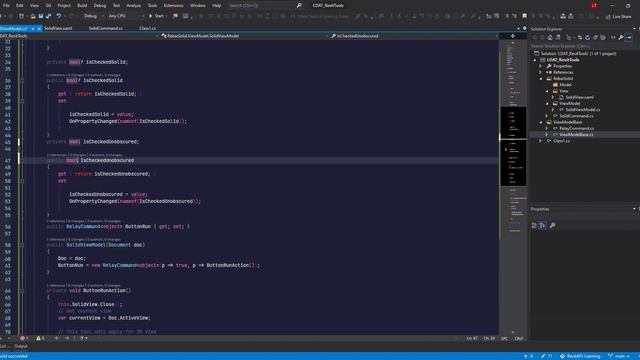Click the Properties panel Categorized icon

534,226
